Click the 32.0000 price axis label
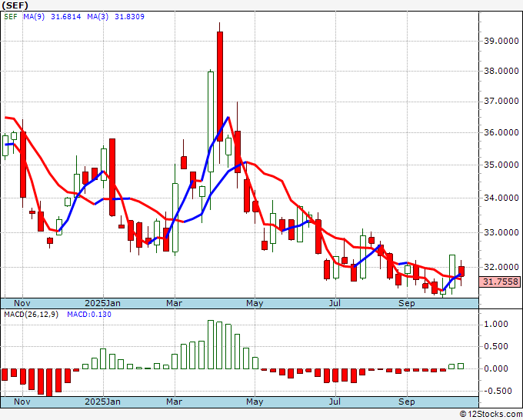This screenshot has height=420, width=523. coord(499,267)
